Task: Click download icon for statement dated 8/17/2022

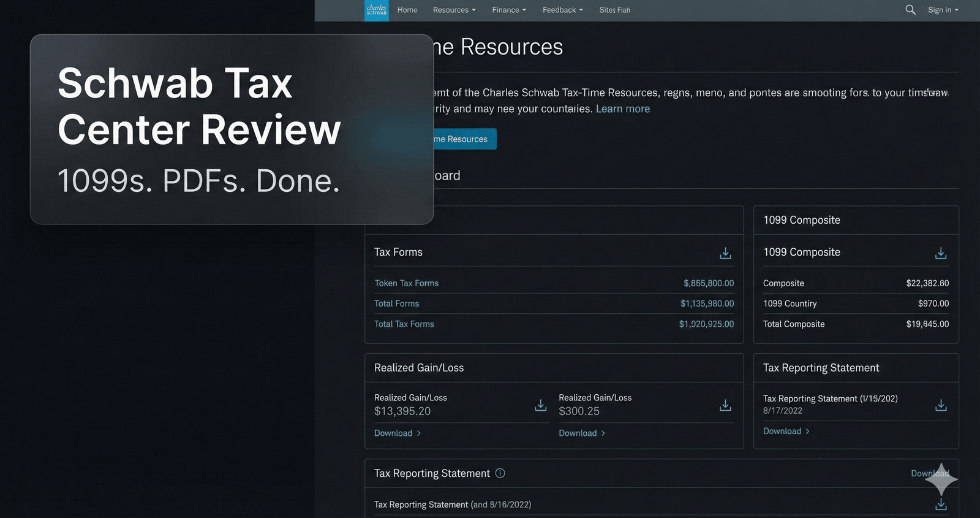Action: (x=941, y=405)
